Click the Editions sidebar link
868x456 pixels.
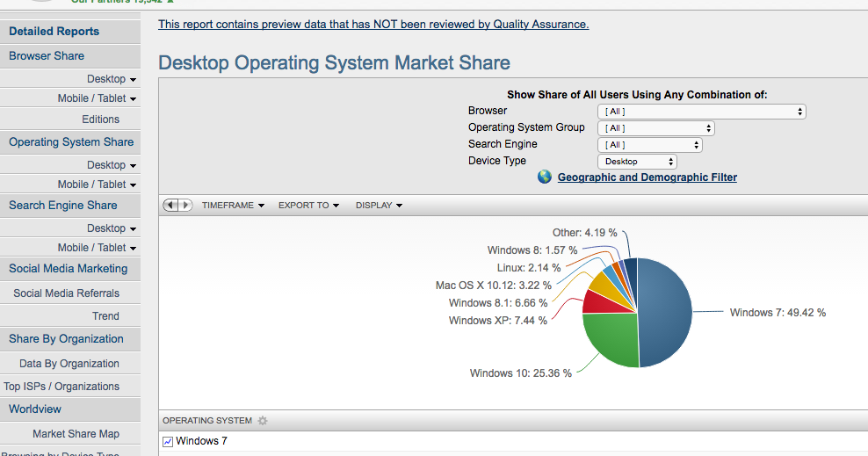coord(101,119)
